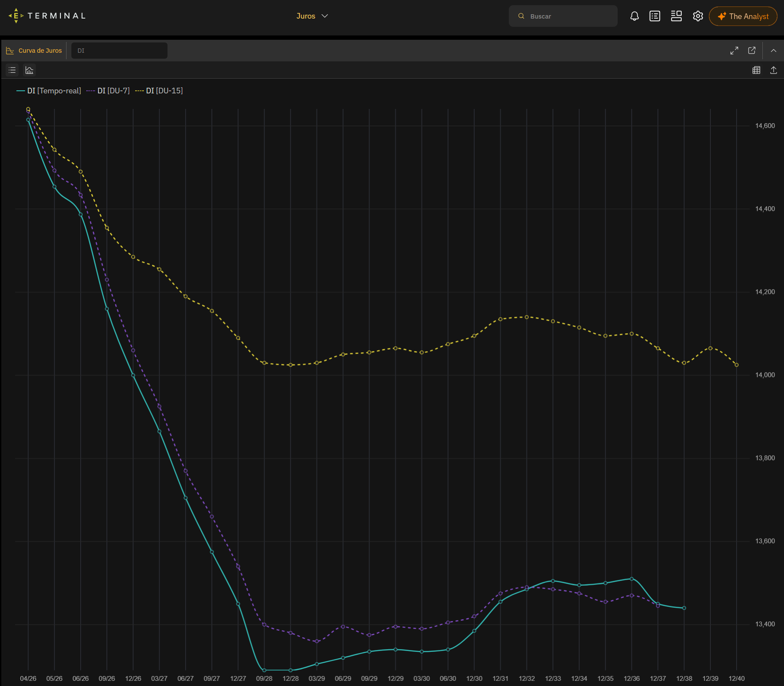Open the settings gear

[x=698, y=16]
